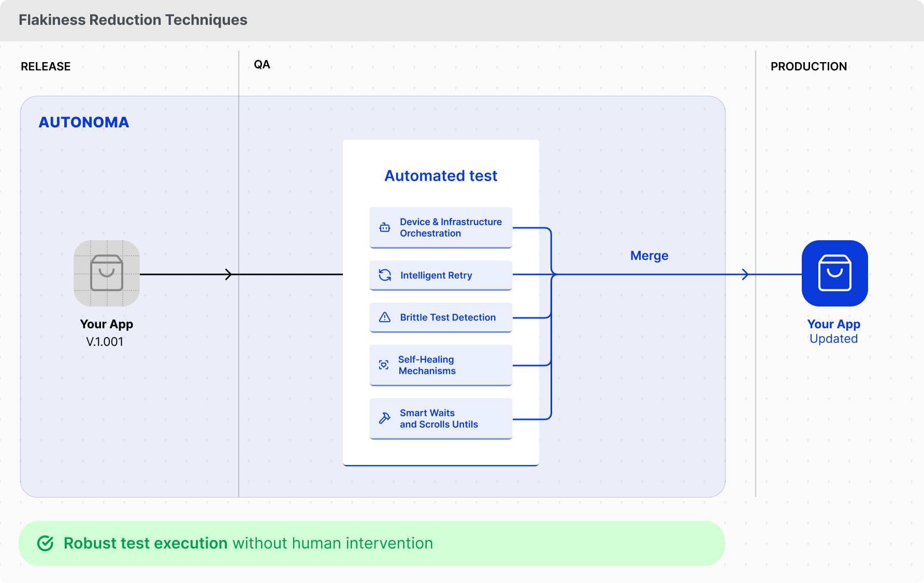Click the RELEASE column header
The width and height of the screenshot is (924, 583).
[46, 66]
